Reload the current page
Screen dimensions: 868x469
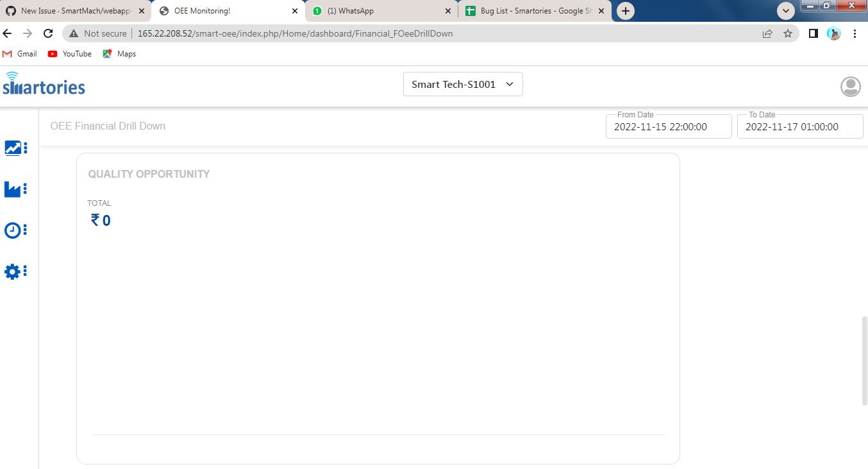48,33
